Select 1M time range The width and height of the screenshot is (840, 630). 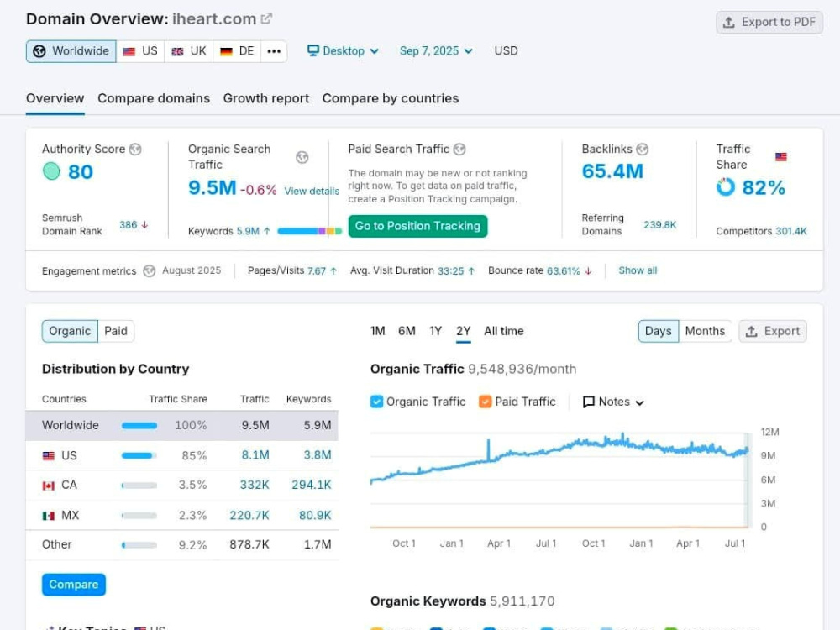coord(378,331)
